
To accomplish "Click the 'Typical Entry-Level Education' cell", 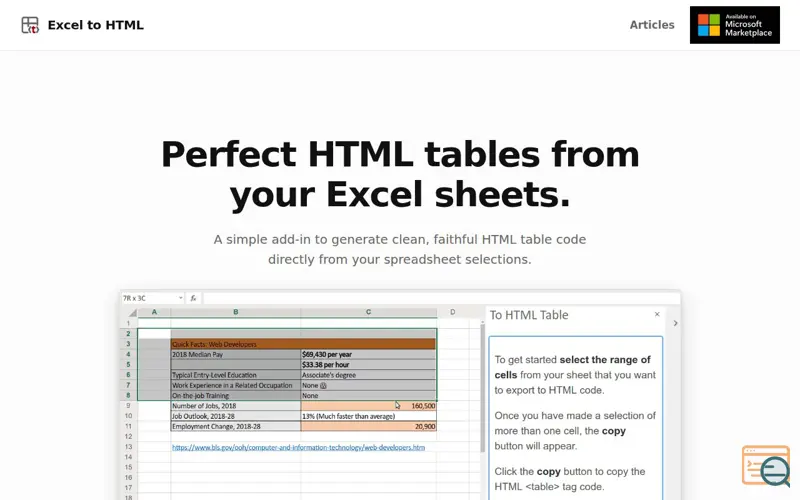I will [236, 374].
